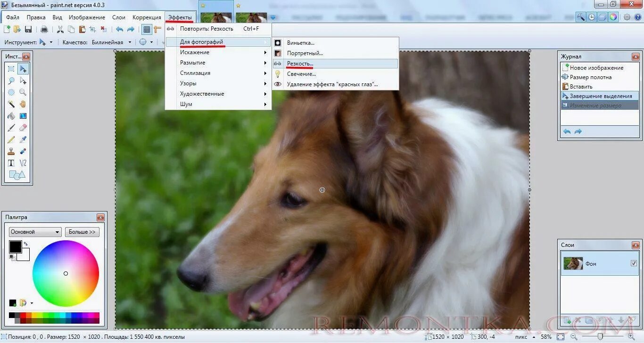Select the Move Selected Pixels tool

click(x=23, y=69)
